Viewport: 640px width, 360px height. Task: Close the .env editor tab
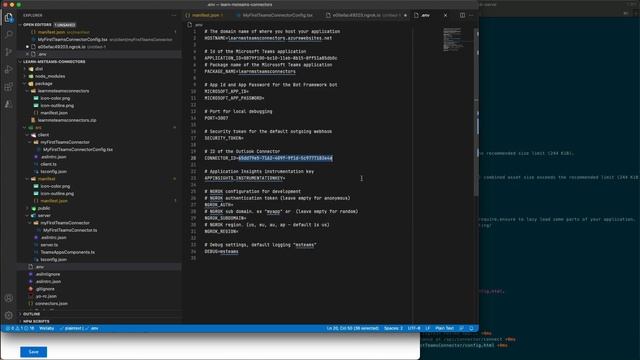(445, 15)
